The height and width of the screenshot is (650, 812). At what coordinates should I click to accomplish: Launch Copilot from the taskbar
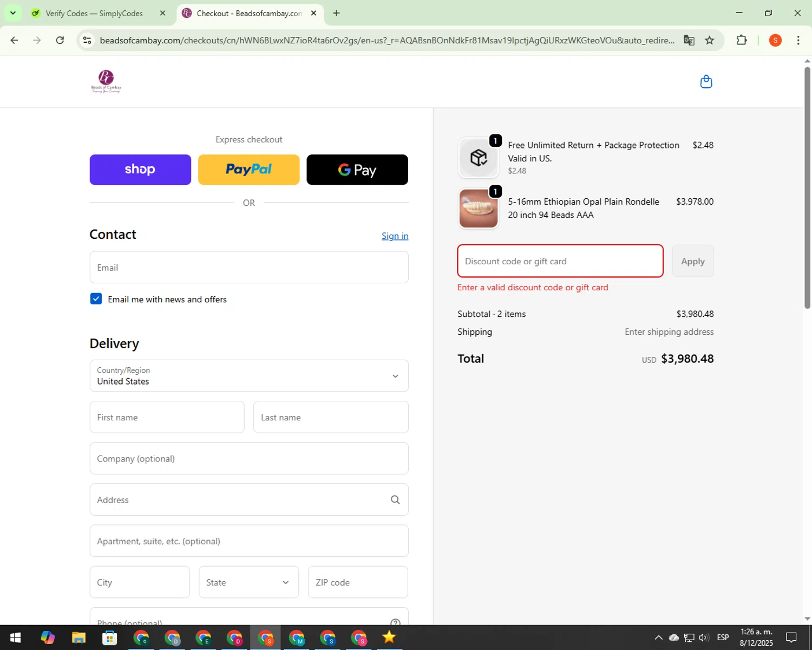tap(48, 638)
